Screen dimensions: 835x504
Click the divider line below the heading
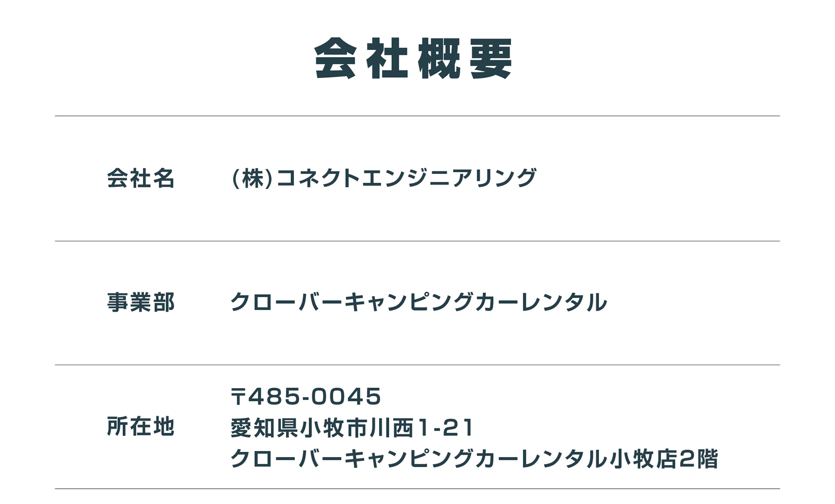[417, 116]
